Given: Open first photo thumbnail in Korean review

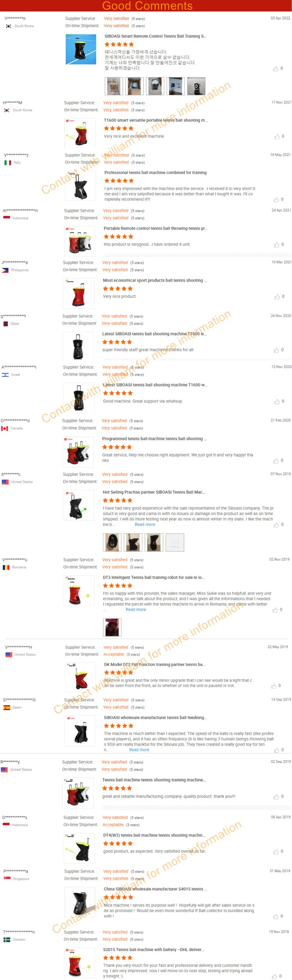Looking at the screenshot, I should click(114, 86).
